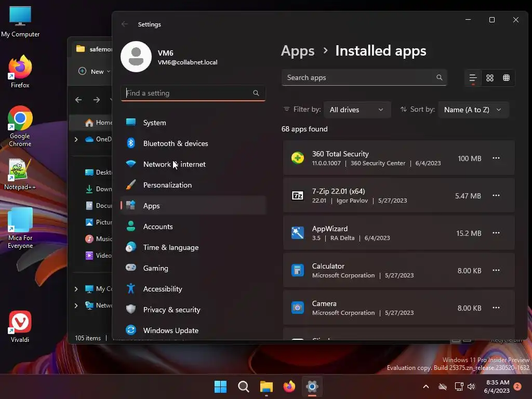Select Downloads in File Explorer sidebar

(x=98, y=189)
